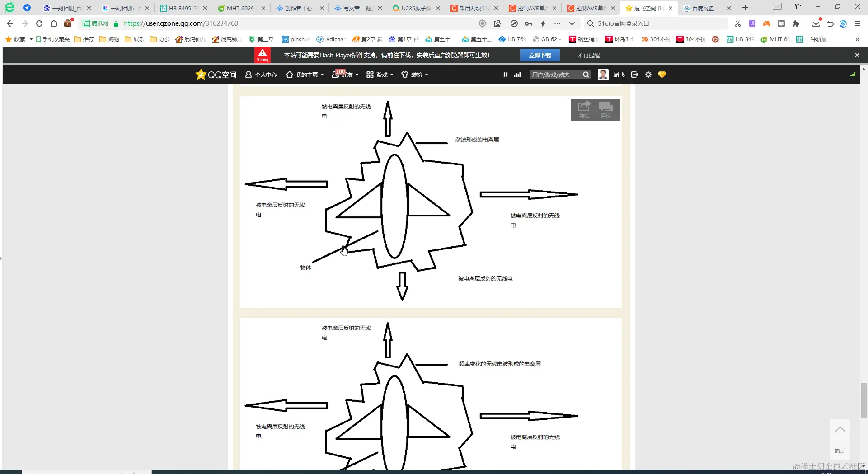Viewport: 868px width, 474px height.
Task: Click the 热点 hot topics button
Action: click(x=840, y=451)
